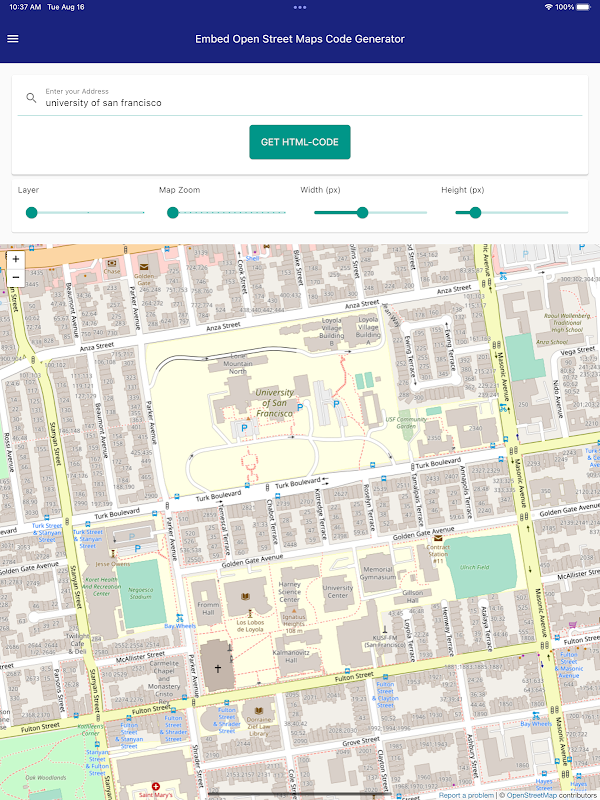600x800 pixels.
Task: Open the hamburger menu
Action: click(13, 39)
